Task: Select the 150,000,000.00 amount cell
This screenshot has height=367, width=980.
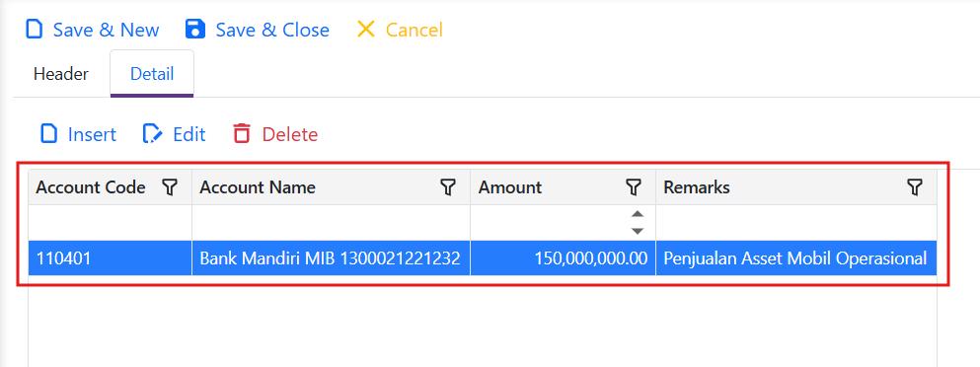Action: (564, 258)
